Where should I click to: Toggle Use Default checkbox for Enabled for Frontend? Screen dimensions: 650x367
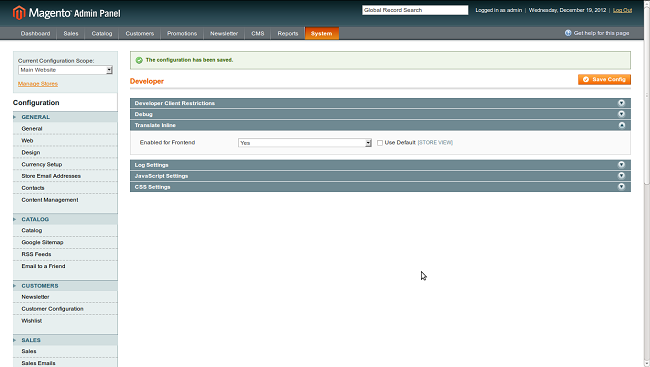pos(380,143)
